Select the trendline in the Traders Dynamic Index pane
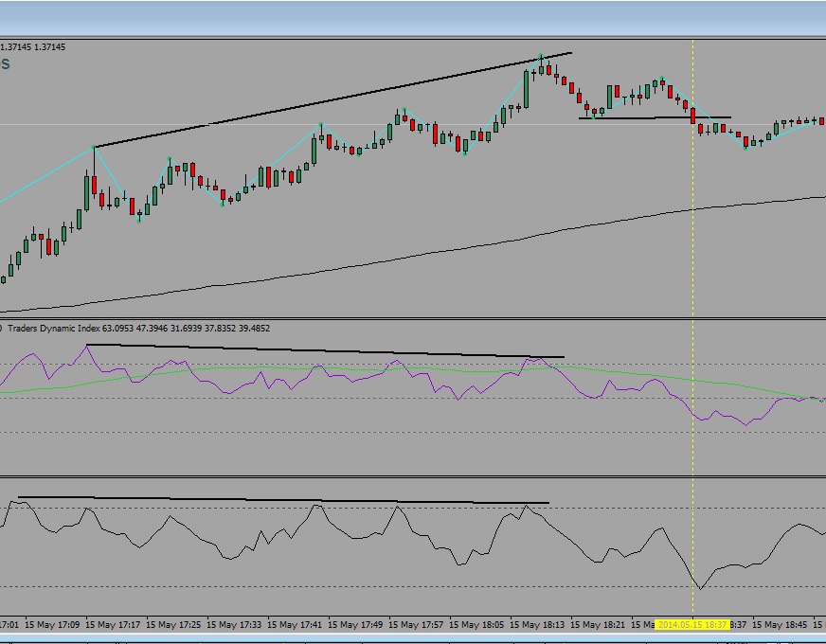The height and width of the screenshot is (644, 826). (325, 350)
